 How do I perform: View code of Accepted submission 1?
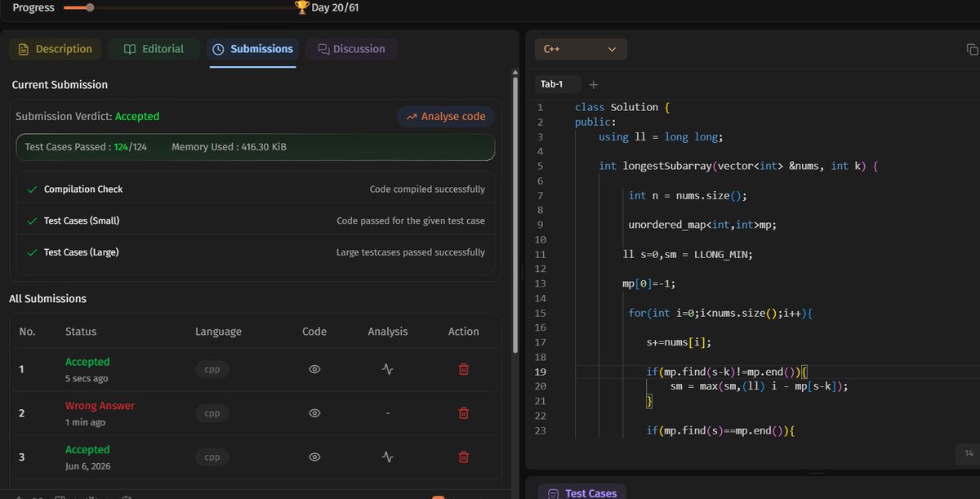coord(314,369)
